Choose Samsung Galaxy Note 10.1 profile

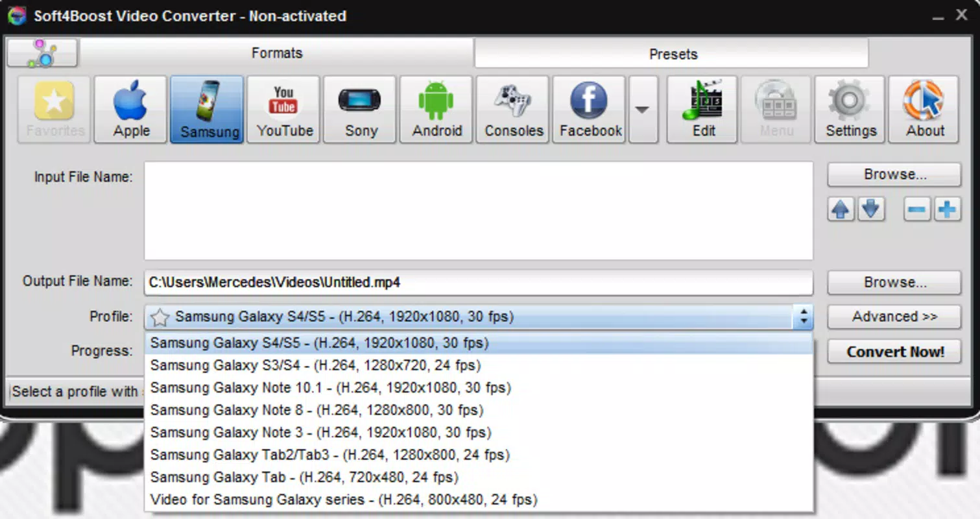[x=479, y=388]
